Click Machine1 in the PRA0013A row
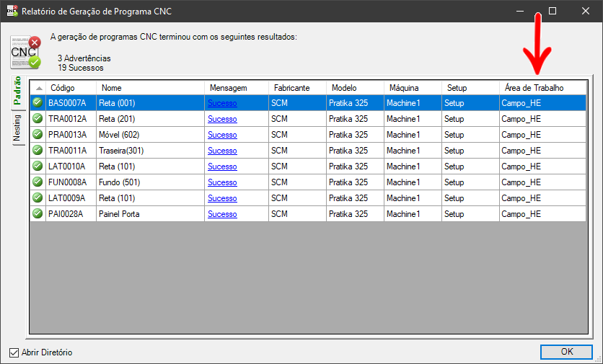 click(x=413, y=135)
